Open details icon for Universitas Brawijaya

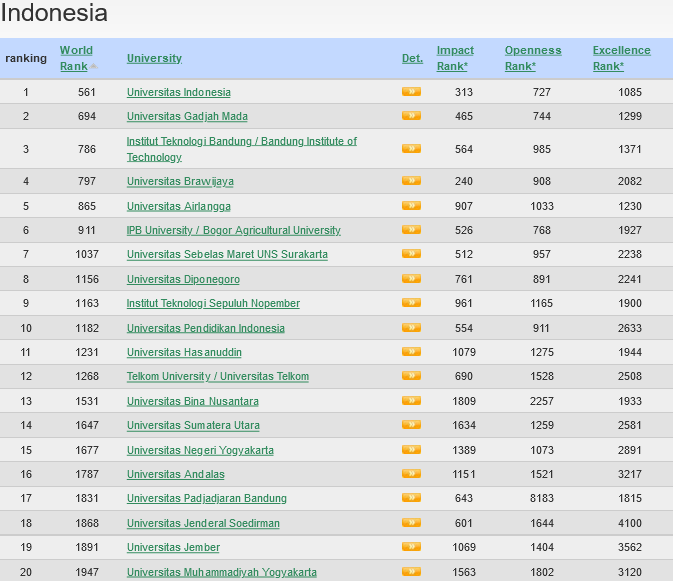[x=411, y=181]
